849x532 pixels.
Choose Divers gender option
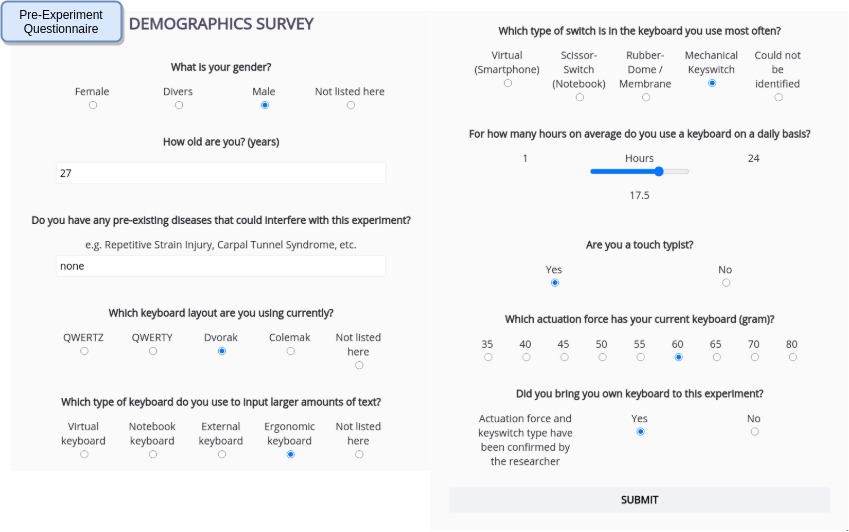179,105
